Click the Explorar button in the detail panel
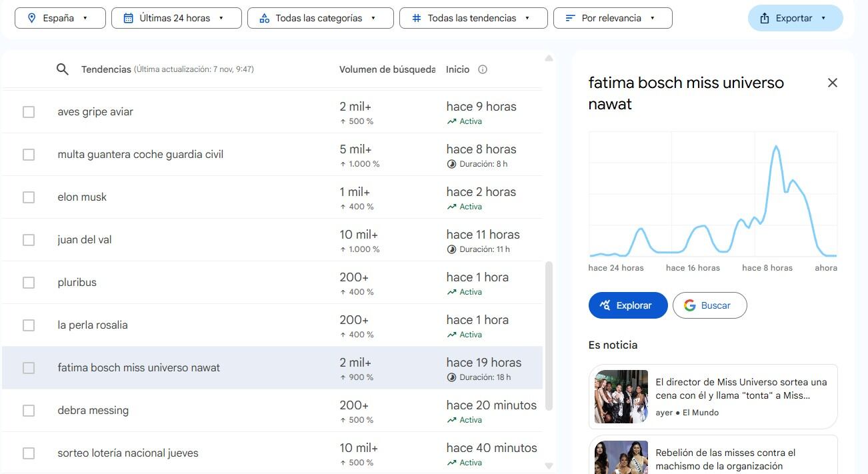The width and height of the screenshot is (868, 474). coord(627,305)
